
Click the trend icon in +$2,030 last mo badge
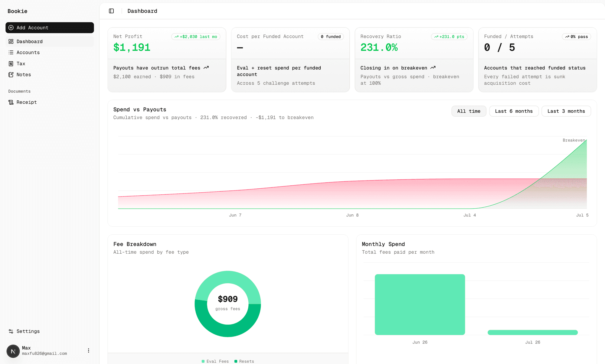[x=176, y=37]
